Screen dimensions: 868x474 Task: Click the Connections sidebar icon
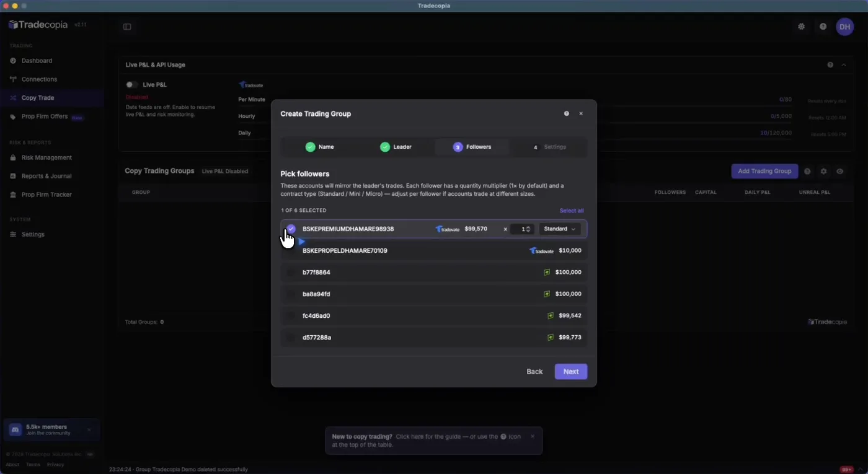(13, 79)
